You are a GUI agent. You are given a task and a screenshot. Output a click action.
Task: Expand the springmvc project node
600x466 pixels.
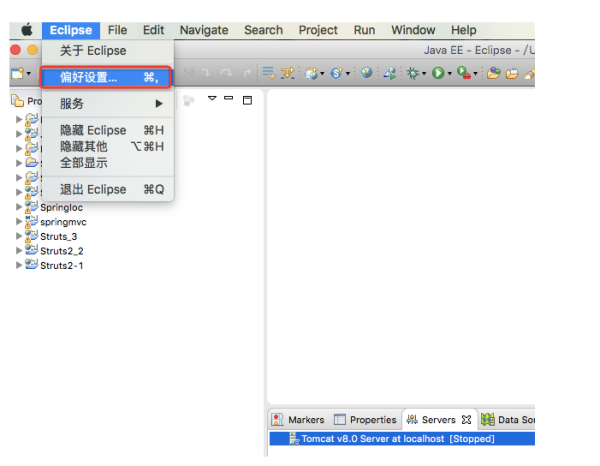(x=19, y=222)
